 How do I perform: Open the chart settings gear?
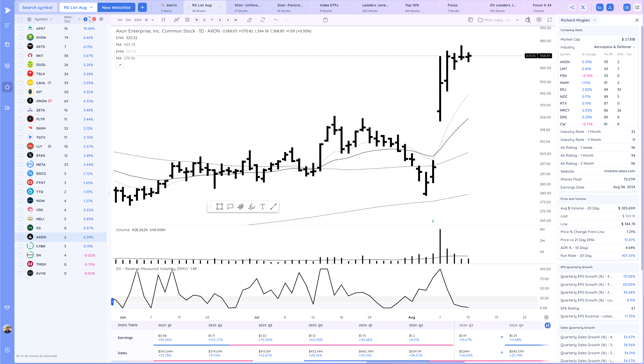pos(539,20)
